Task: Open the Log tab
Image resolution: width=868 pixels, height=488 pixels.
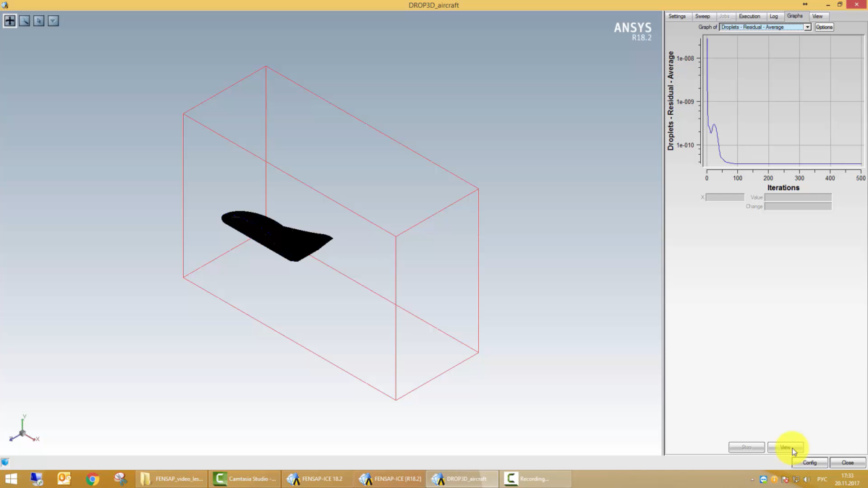Action: click(774, 16)
